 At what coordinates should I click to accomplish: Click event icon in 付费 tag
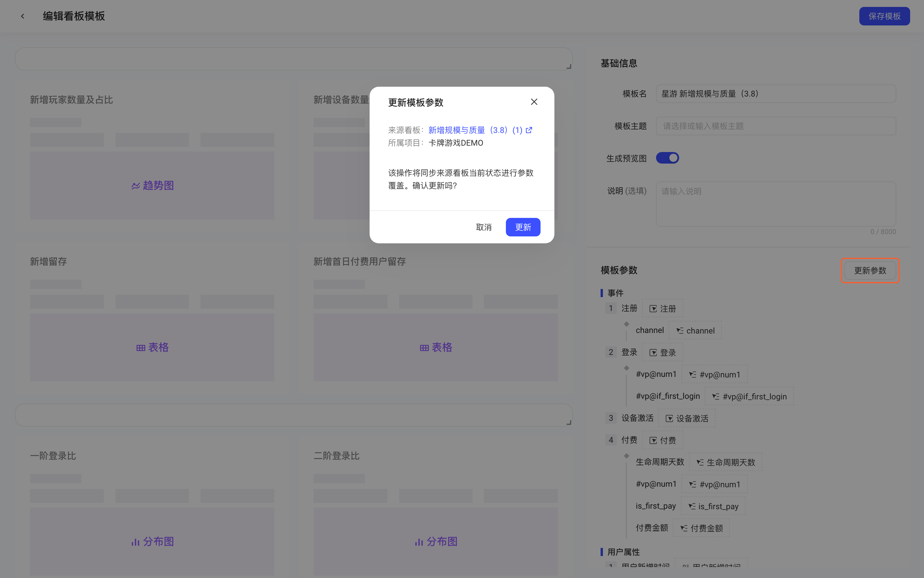pos(653,440)
